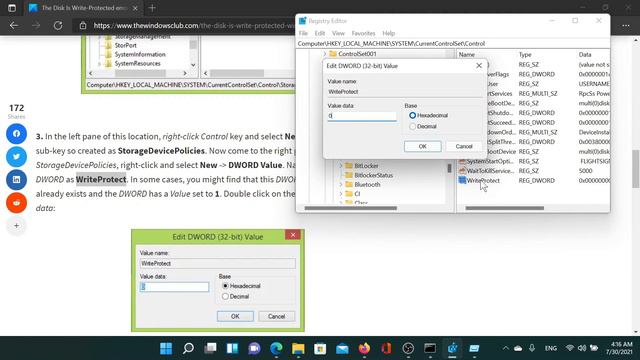The height and width of the screenshot is (360, 640).
Task: Open the Office app on the taskbar
Action: click(386, 348)
